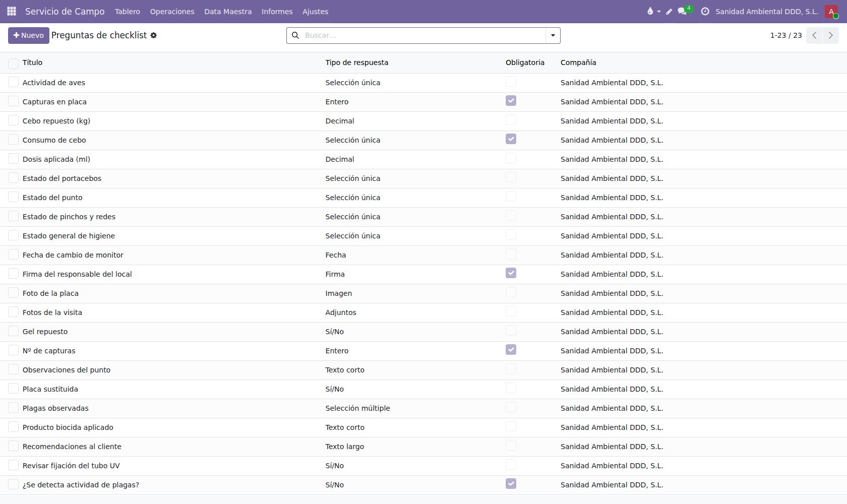
Task: Open the Recomendaciones al cliente record
Action: (x=72, y=447)
